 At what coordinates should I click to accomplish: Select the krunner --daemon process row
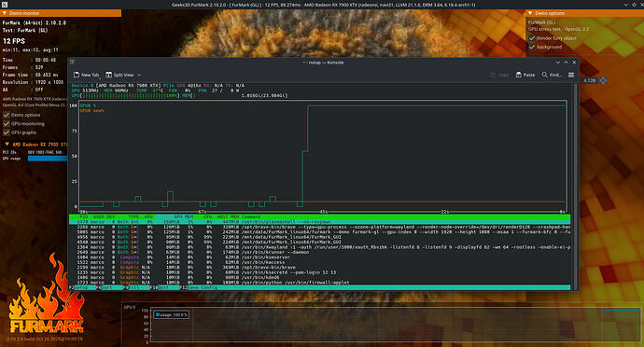tap(319, 252)
